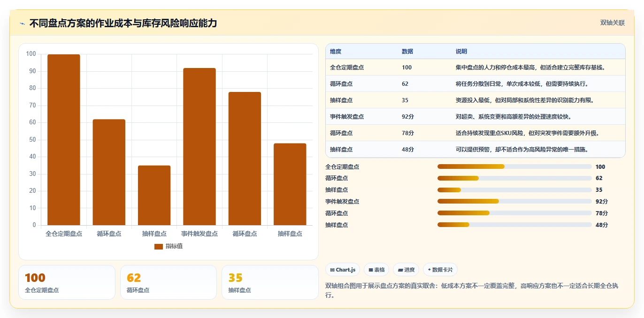644x318 pixels.
Task: Open the Chart.js chip
Action: 343,270
